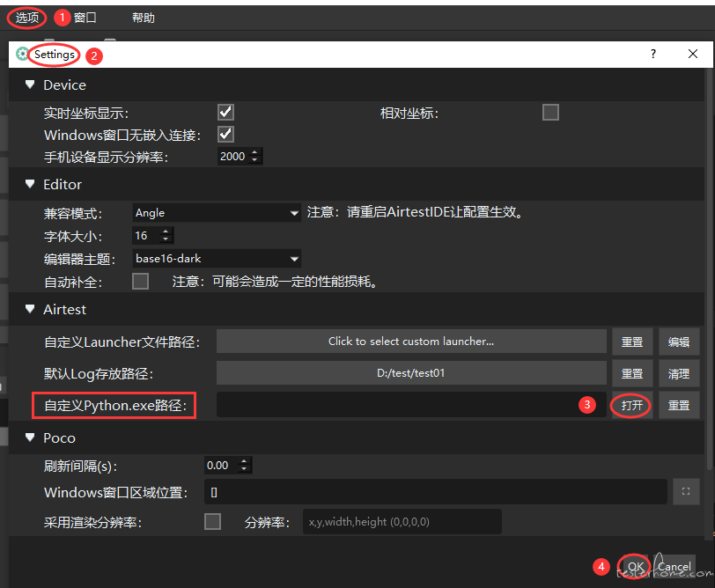The height and width of the screenshot is (588, 715).
Task: Increase 刷新间隔(s) with up arrow
Action: coord(244,461)
